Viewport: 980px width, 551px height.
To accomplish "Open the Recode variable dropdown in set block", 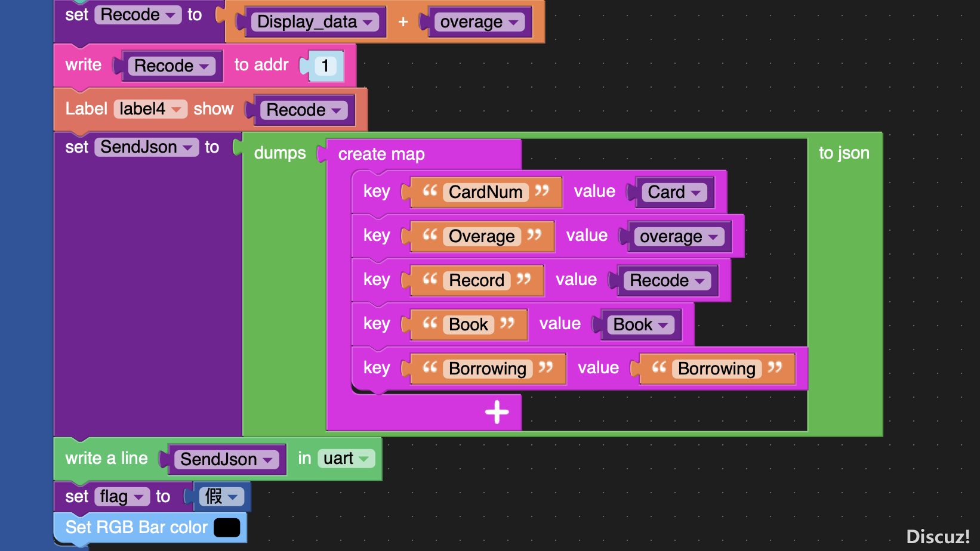I will tap(138, 15).
